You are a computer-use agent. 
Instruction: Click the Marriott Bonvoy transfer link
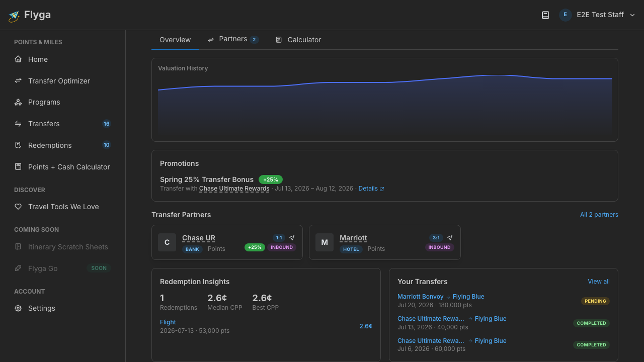(421, 297)
